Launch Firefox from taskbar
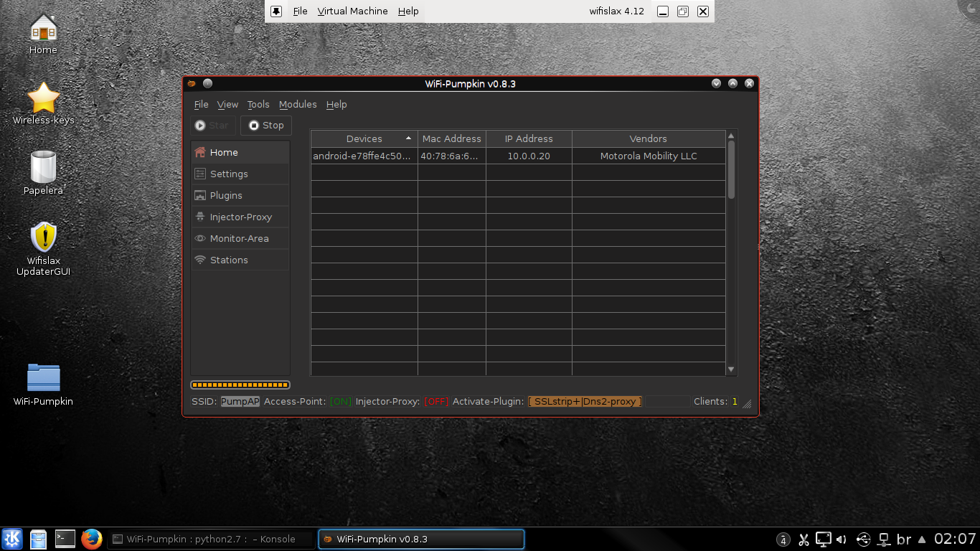The height and width of the screenshot is (551, 980). (91, 539)
